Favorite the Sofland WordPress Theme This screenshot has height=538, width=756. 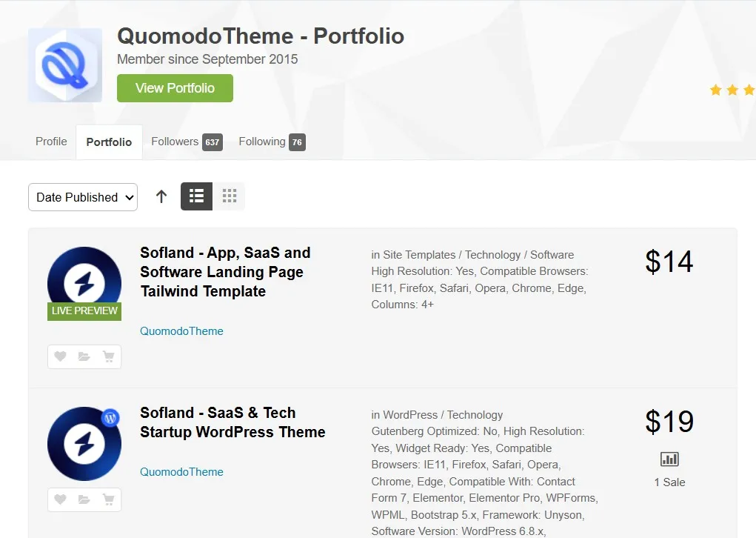[61, 499]
